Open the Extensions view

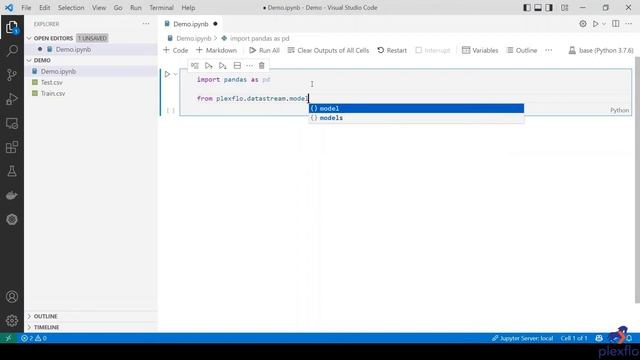point(12,147)
